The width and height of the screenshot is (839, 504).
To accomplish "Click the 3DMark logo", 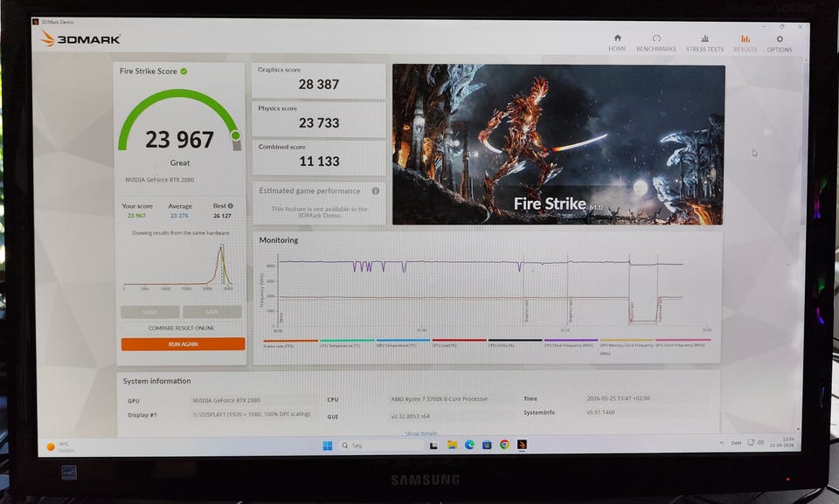I will tap(80, 39).
